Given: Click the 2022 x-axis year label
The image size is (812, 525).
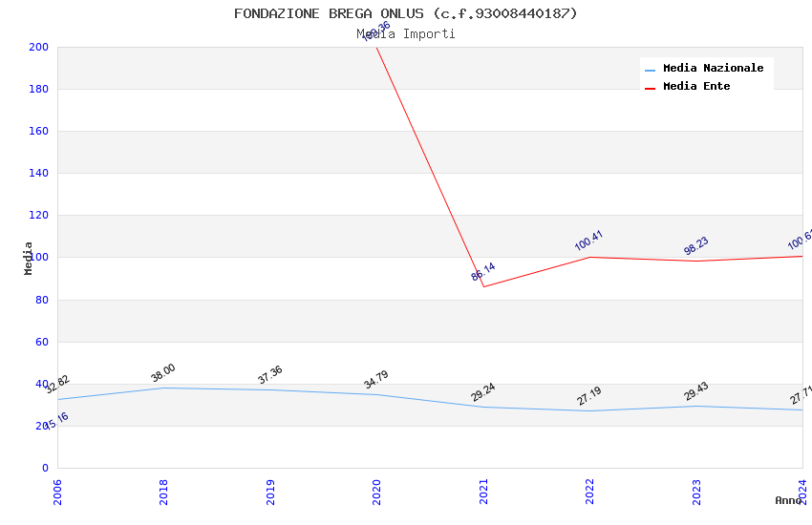Looking at the screenshot, I should (x=589, y=492).
